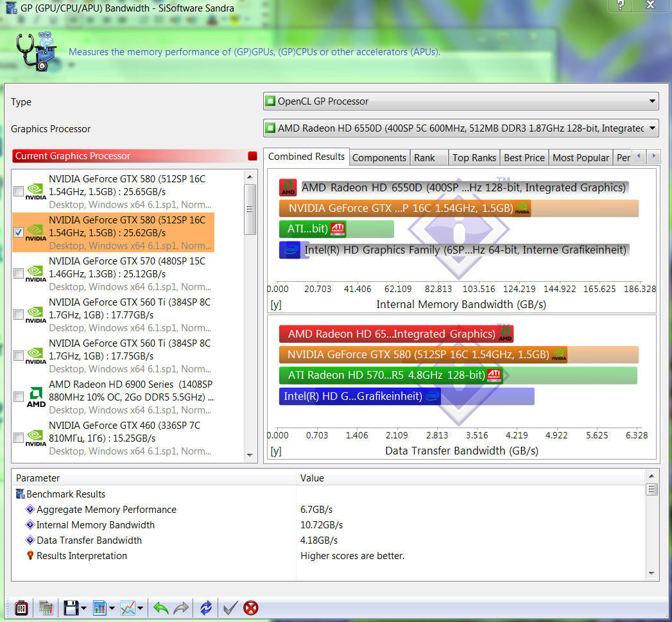Click diamond icon beside Internal Memory Bandwidth parameter

(x=30, y=524)
